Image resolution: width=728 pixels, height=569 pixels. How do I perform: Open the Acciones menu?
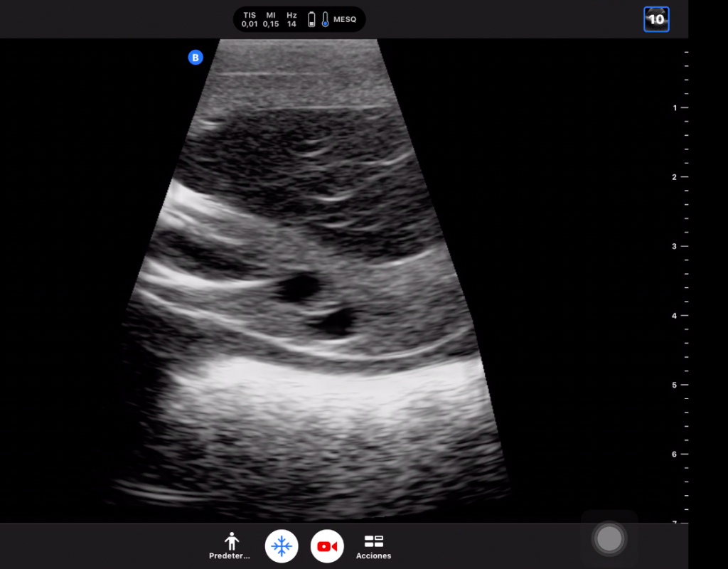pyautogui.click(x=373, y=547)
